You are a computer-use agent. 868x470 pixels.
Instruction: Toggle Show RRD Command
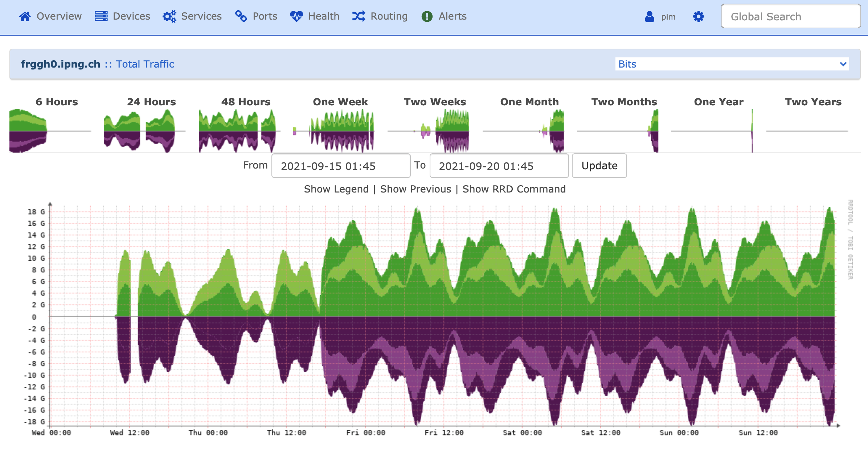tap(514, 189)
